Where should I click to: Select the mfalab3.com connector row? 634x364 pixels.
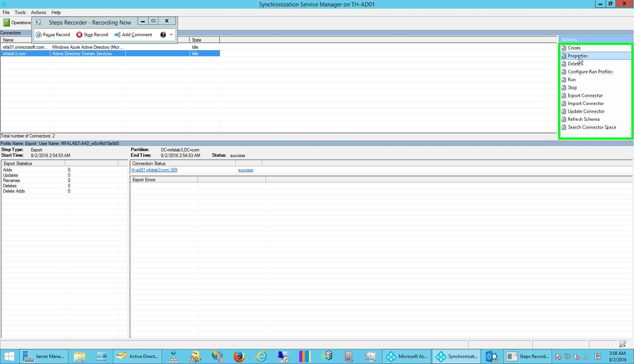110,54
